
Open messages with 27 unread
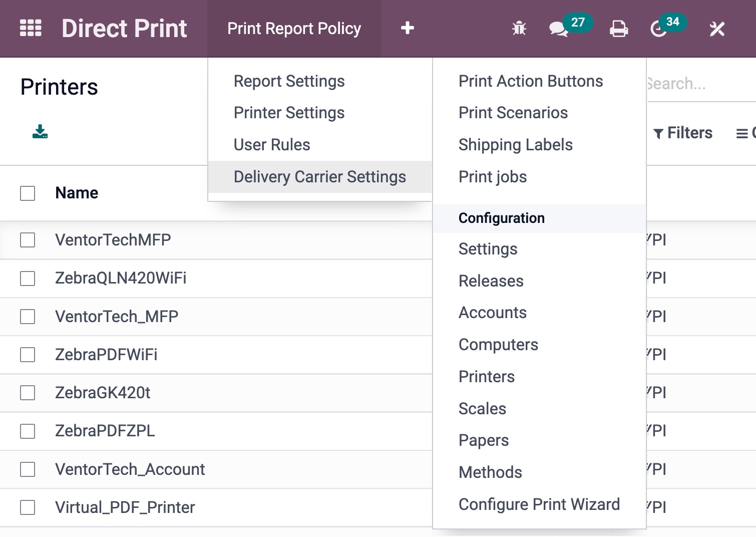(x=557, y=29)
